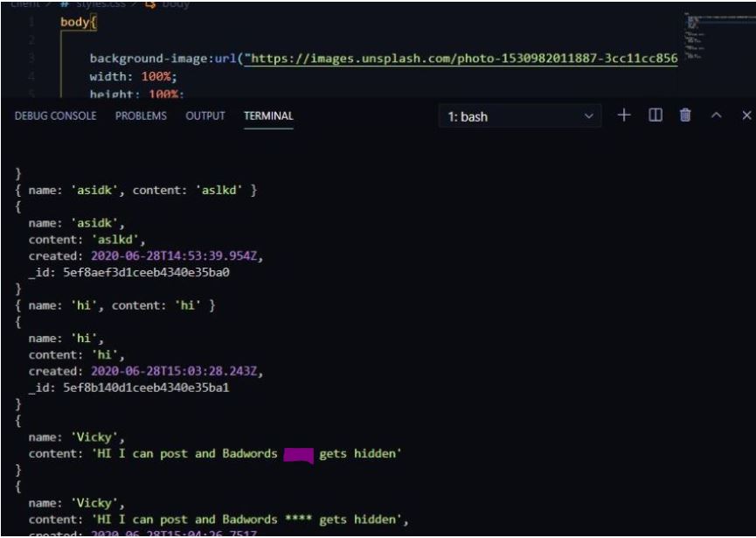Click the _id 5ef8b140d1ceeb4340e35ba1
Image resolution: width=756 pixels, height=538 pixels.
pos(146,388)
